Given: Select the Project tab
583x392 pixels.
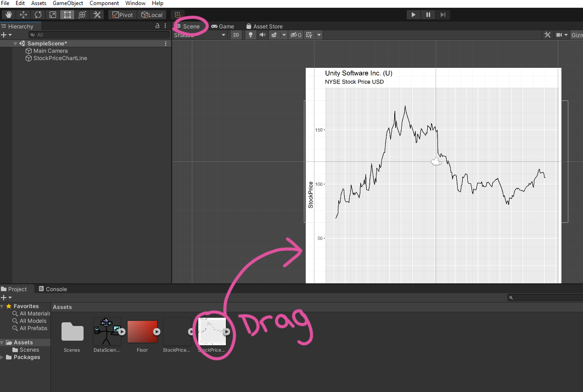Looking at the screenshot, I should coord(14,289).
